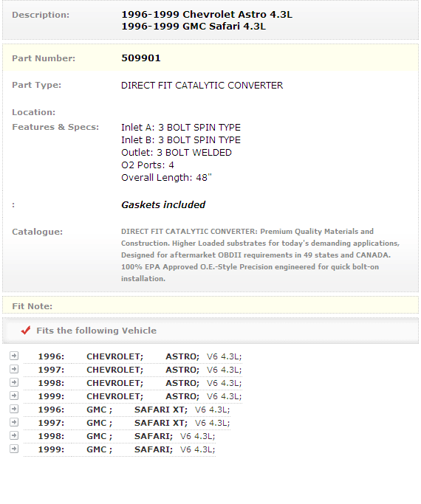Click the Gaskets included note
This screenshot has height=504, width=421.
[x=163, y=204]
